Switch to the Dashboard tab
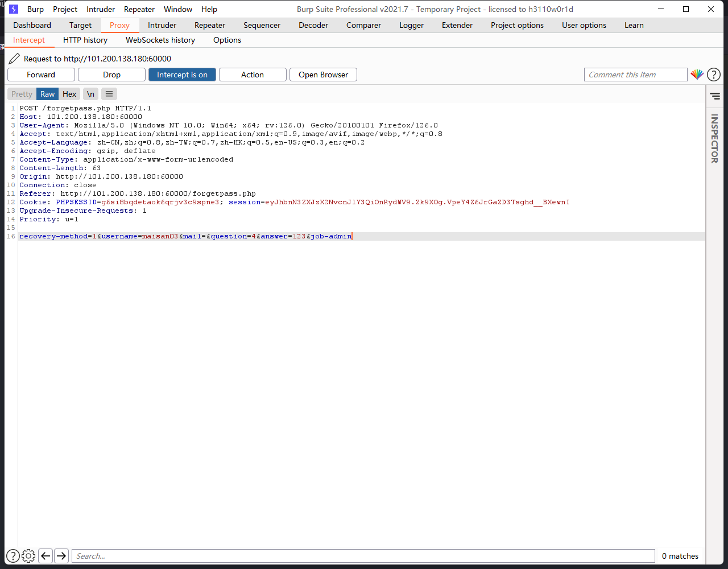Viewport: 728px width, 569px height. (32, 25)
